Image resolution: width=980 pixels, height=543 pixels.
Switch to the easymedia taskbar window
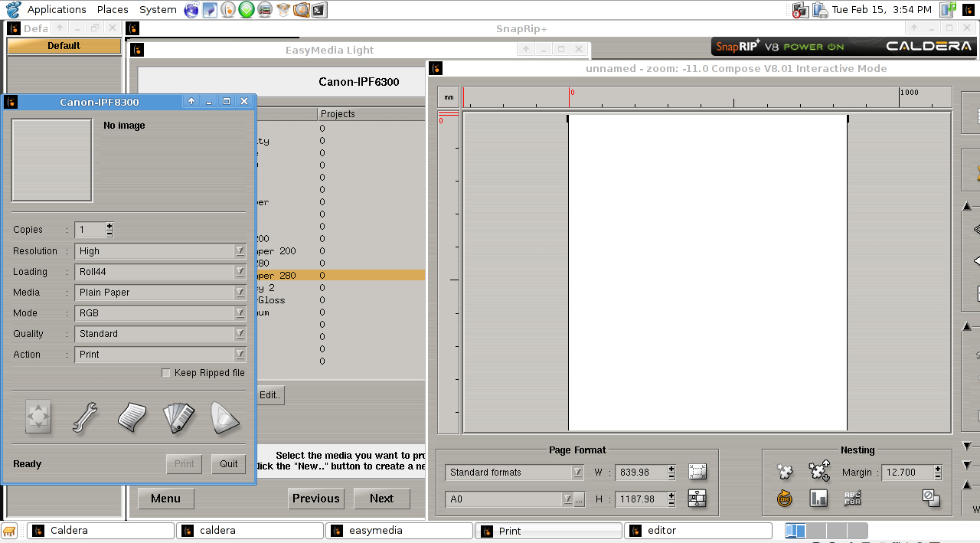point(400,530)
